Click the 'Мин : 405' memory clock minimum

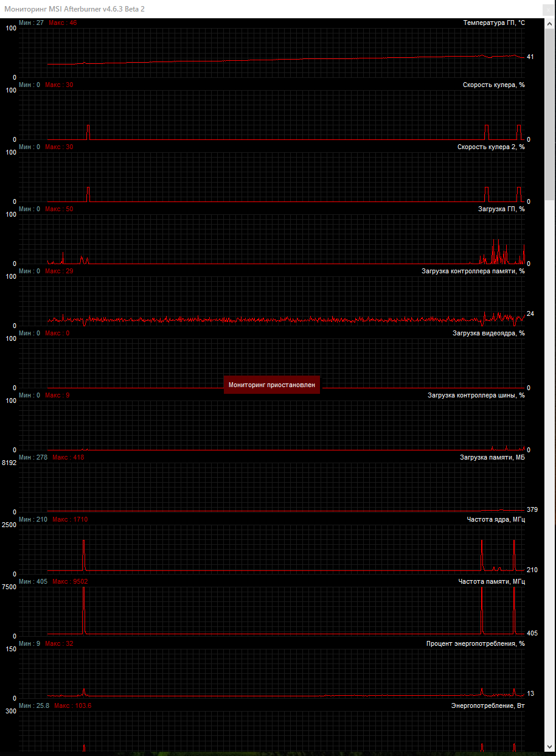click(33, 581)
